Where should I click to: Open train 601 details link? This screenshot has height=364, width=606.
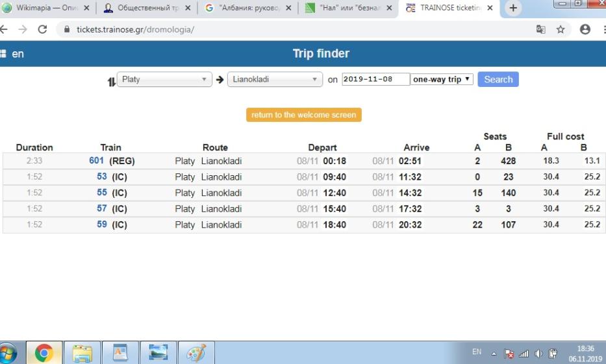coord(96,161)
